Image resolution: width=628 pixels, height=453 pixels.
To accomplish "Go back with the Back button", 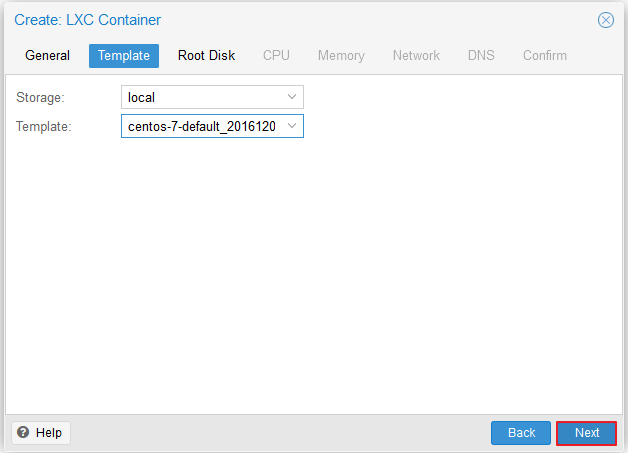I will pyautogui.click(x=521, y=433).
